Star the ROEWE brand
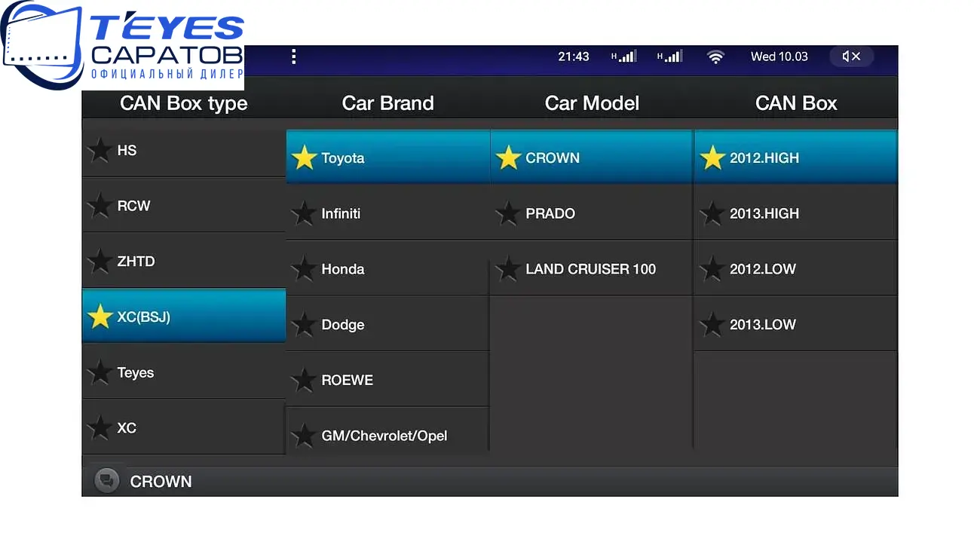The height and width of the screenshot is (542, 980). pyautogui.click(x=304, y=380)
